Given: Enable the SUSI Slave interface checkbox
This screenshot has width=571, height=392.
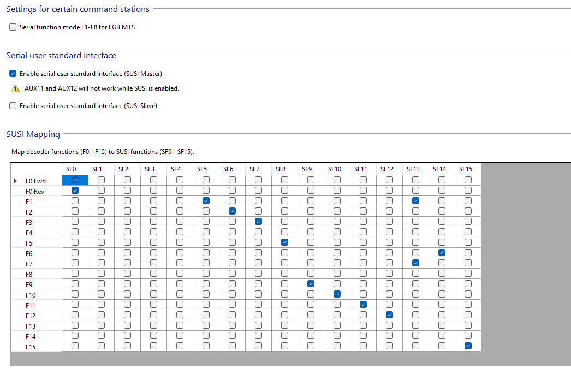Looking at the screenshot, I should point(13,106).
